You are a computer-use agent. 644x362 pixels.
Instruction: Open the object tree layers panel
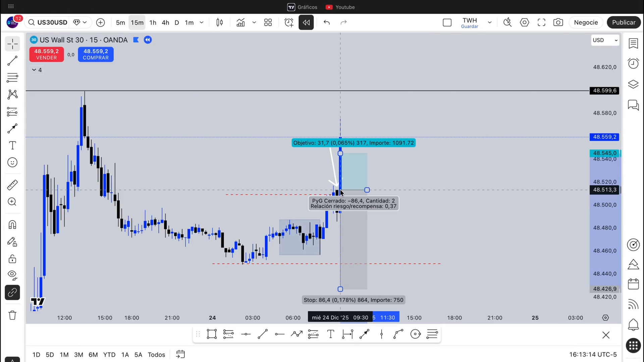(633, 84)
